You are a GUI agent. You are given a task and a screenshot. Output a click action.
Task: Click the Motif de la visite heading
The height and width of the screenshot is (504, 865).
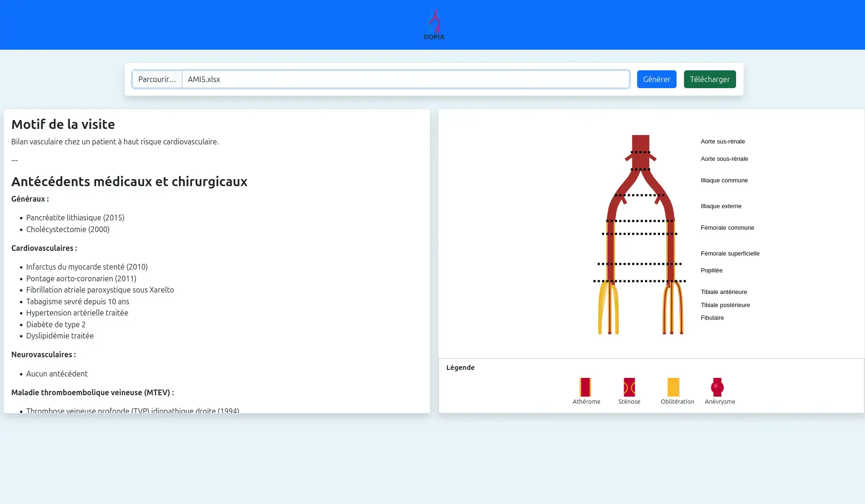point(63,124)
